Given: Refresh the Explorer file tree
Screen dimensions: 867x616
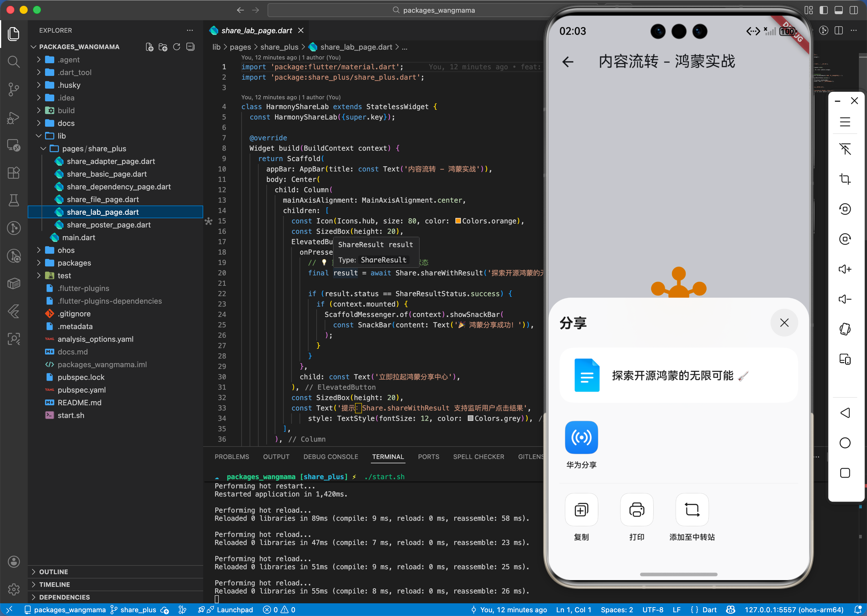Looking at the screenshot, I should click(177, 47).
